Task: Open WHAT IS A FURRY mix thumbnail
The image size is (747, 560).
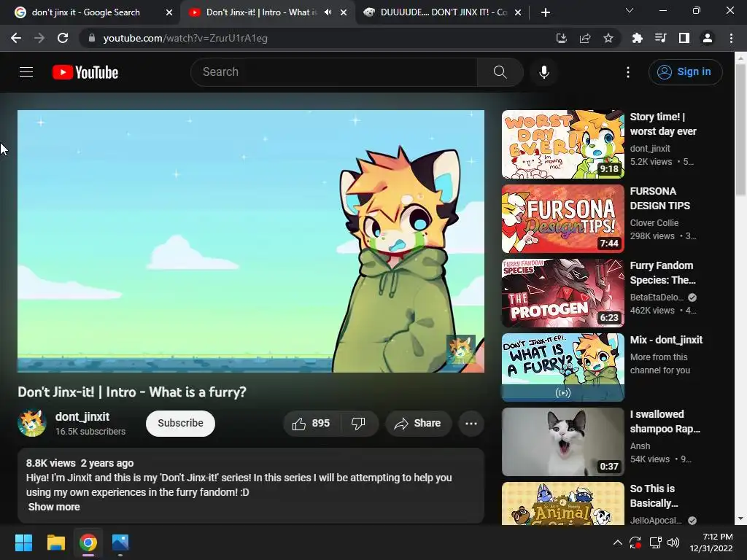Action: click(x=562, y=367)
